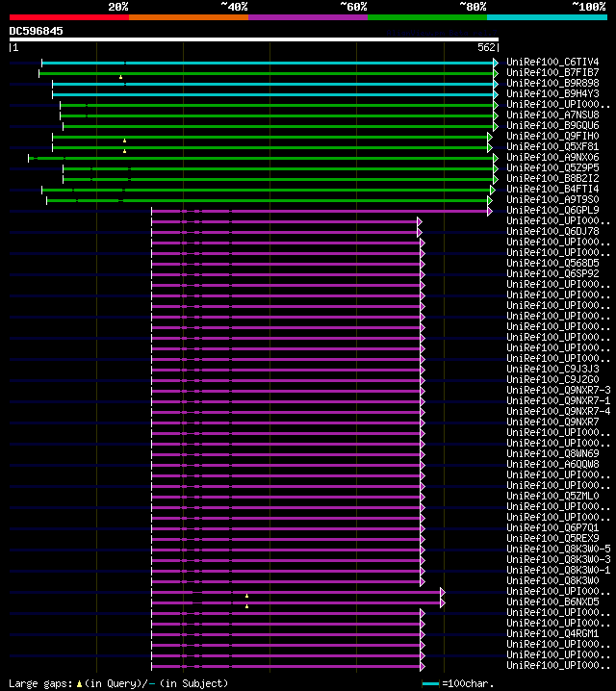
Task: Open hit UniRef100_B9R898
Action: [x=552, y=83]
